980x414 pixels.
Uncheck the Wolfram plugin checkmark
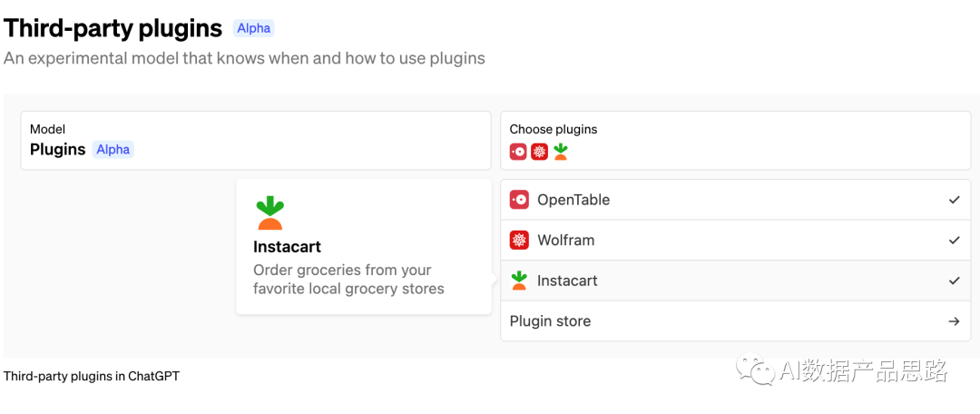click(x=954, y=241)
